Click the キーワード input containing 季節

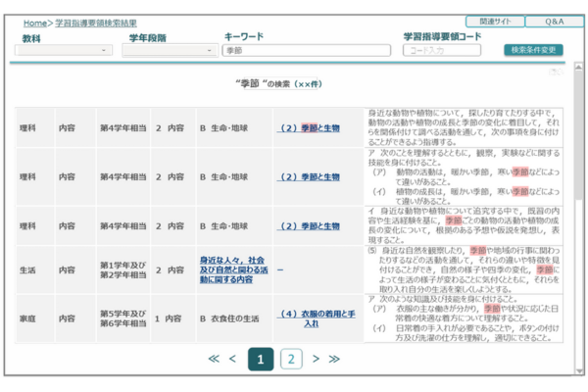(306, 50)
